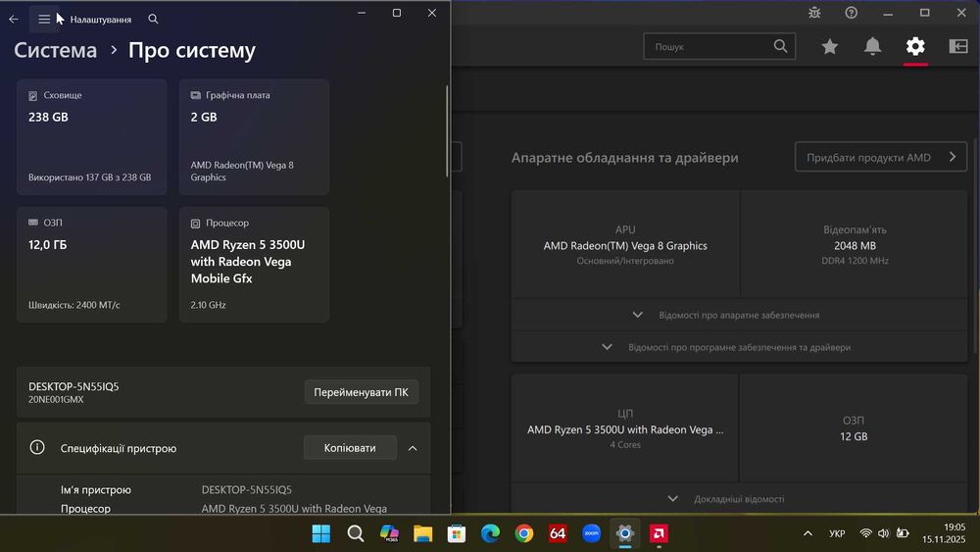
Task: Open the Процесор card in Settings
Action: tap(254, 265)
